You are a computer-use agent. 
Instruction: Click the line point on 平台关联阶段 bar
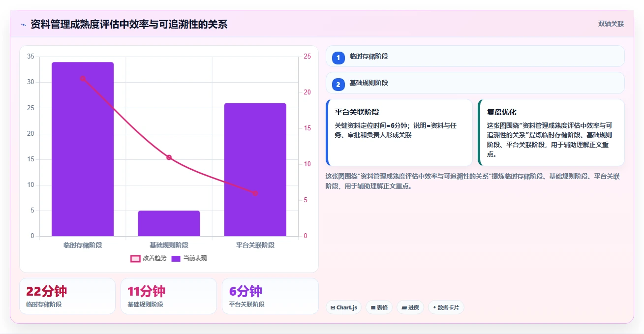click(255, 193)
